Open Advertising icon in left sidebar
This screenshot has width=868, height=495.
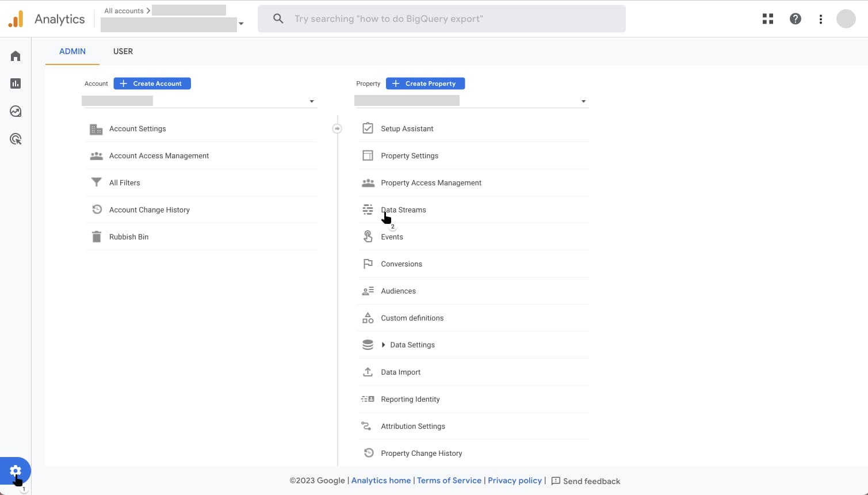[16, 139]
